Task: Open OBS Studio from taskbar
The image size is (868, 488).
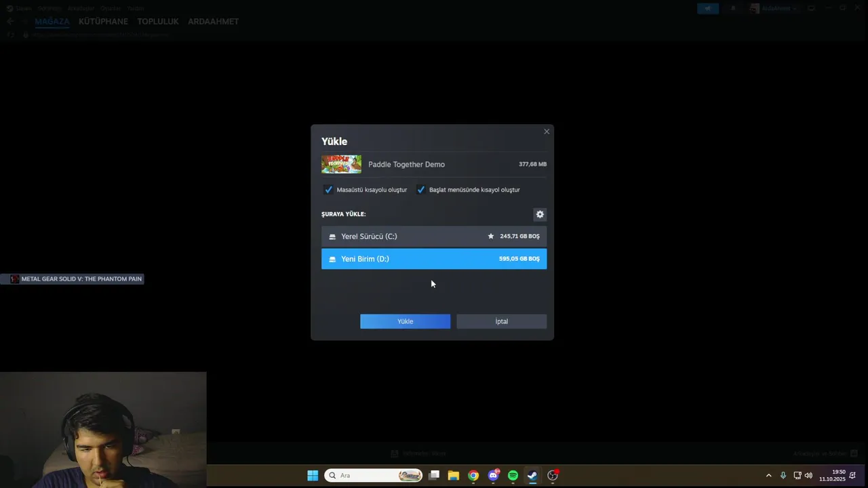Action: point(553,475)
